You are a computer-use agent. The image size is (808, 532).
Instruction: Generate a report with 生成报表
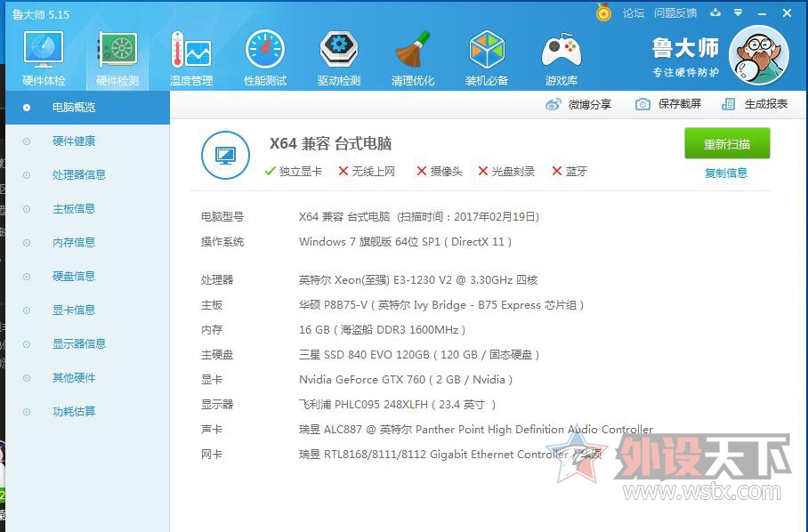click(755, 104)
